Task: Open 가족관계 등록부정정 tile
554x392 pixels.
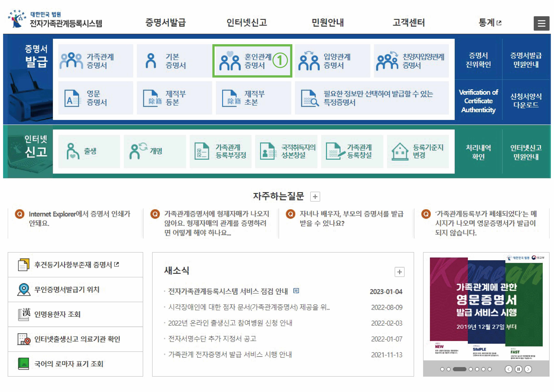Action: (x=221, y=151)
